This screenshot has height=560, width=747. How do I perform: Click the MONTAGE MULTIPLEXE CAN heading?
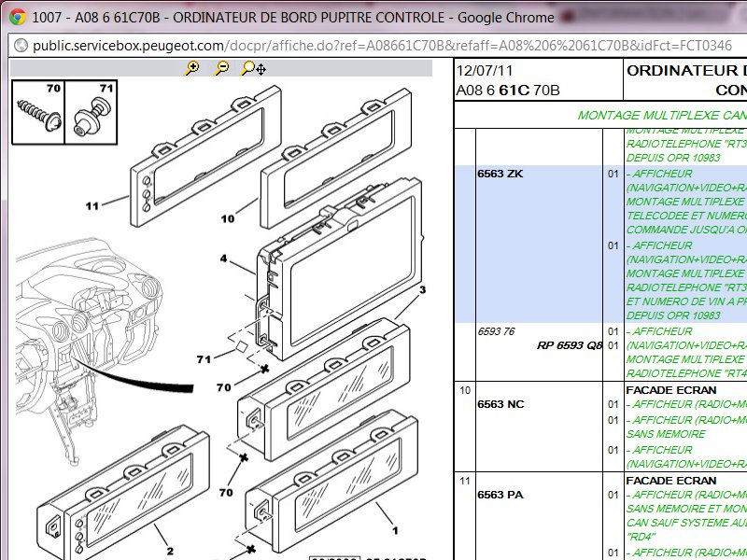pyautogui.click(x=662, y=115)
